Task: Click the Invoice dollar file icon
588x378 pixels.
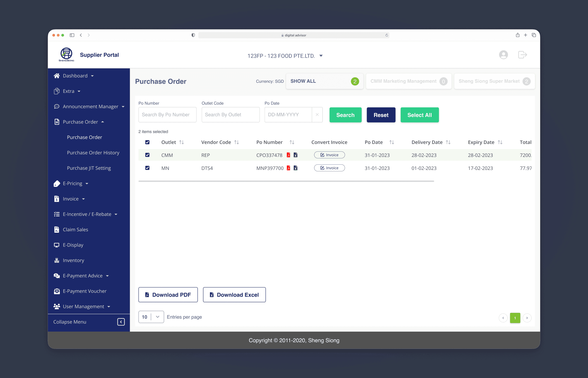Action: [x=57, y=199]
